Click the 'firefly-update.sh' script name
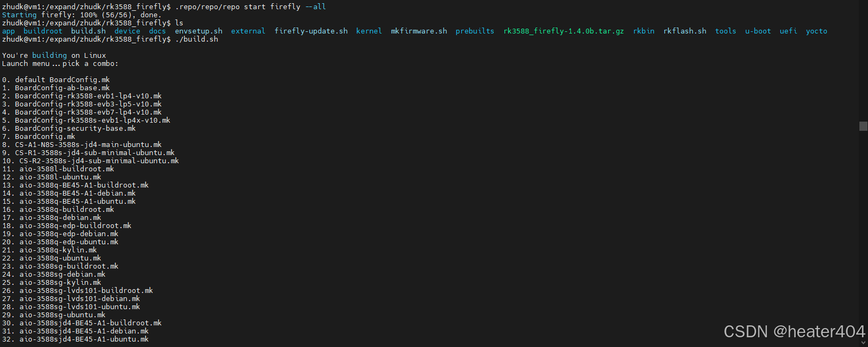The height and width of the screenshot is (347, 868). [311, 31]
